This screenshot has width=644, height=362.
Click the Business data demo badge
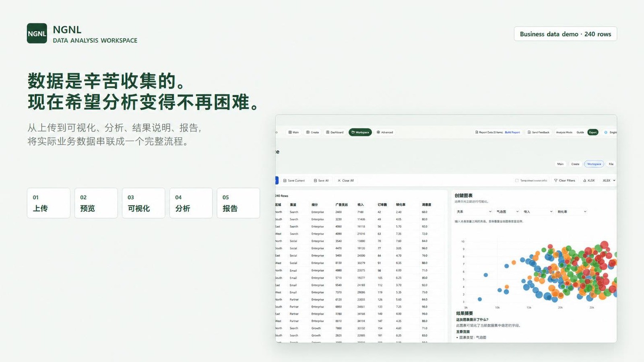tap(566, 34)
